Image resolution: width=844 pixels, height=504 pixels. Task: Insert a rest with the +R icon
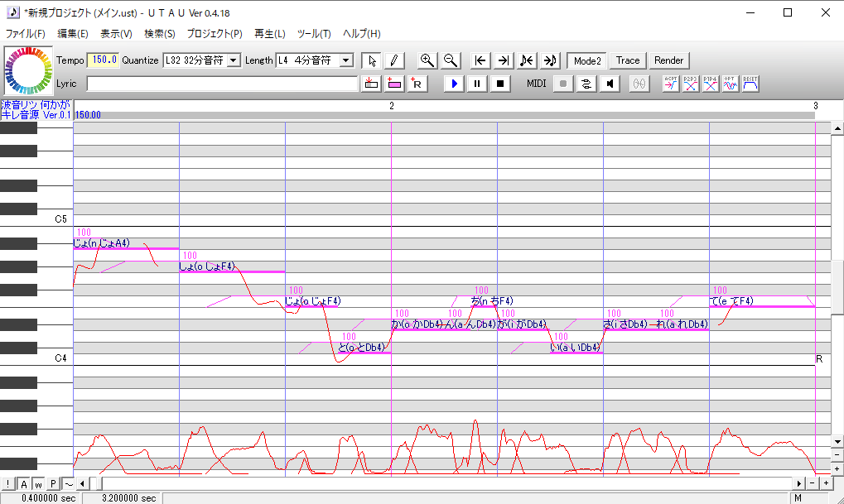(x=417, y=84)
